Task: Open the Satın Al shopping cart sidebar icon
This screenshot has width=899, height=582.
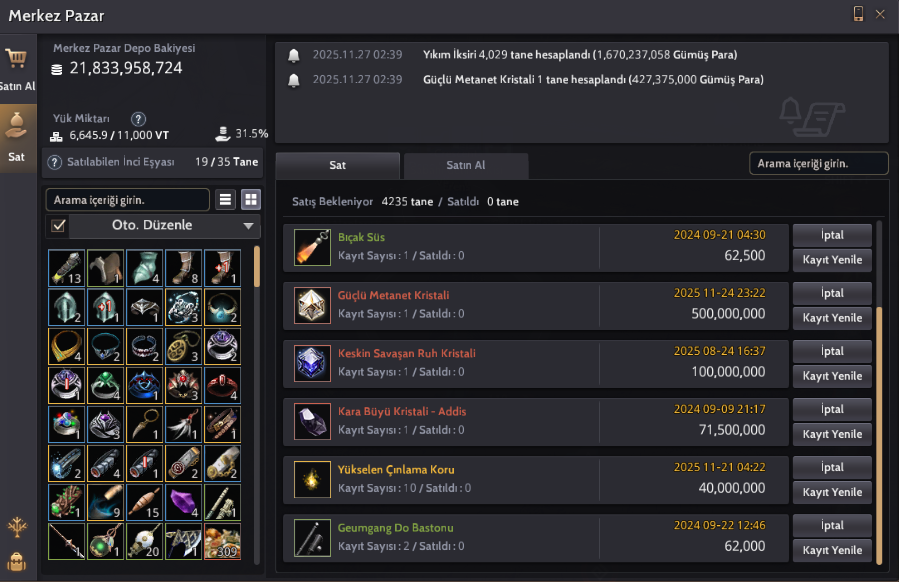Action: pos(17,69)
